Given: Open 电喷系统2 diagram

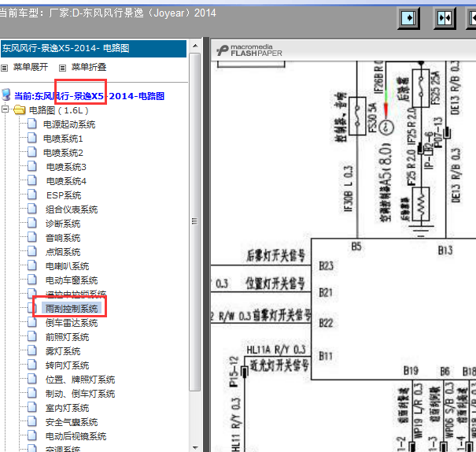Looking at the screenshot, I should point(63,153).
